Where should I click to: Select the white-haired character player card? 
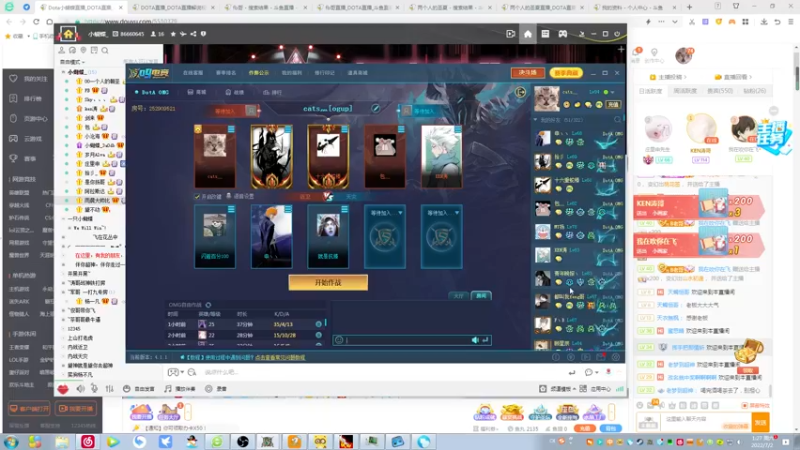coord(441,157)
